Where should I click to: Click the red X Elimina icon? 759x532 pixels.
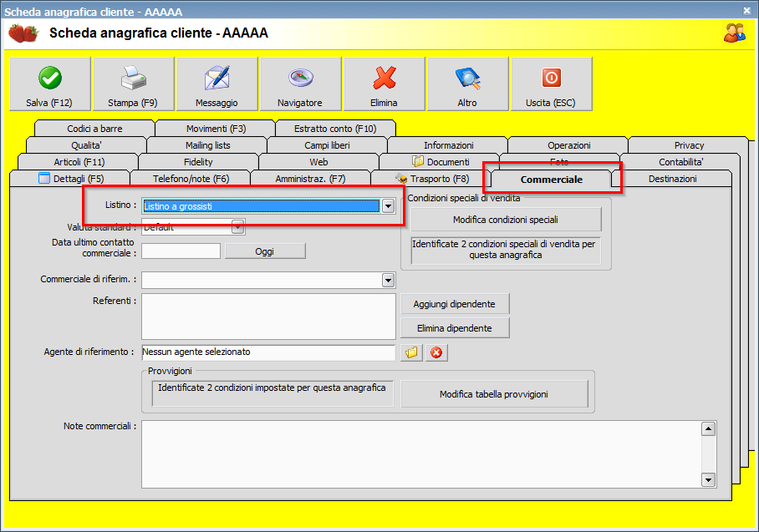click(x=385, y=78)
